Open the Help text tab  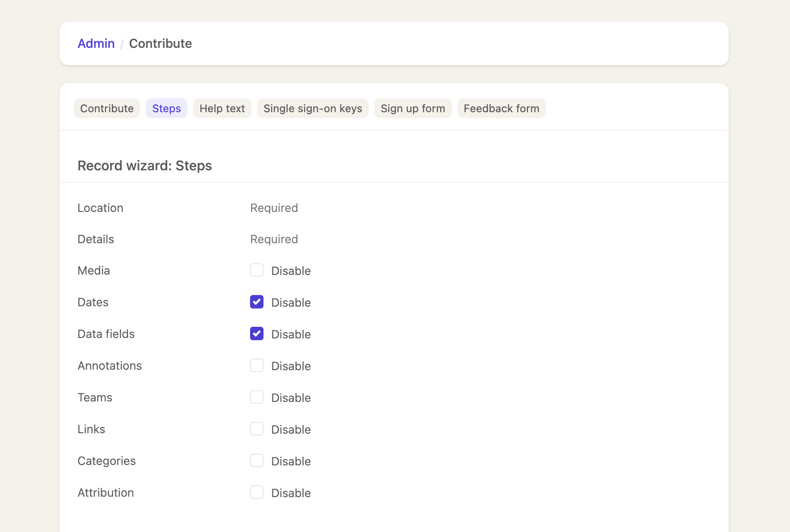222,109
